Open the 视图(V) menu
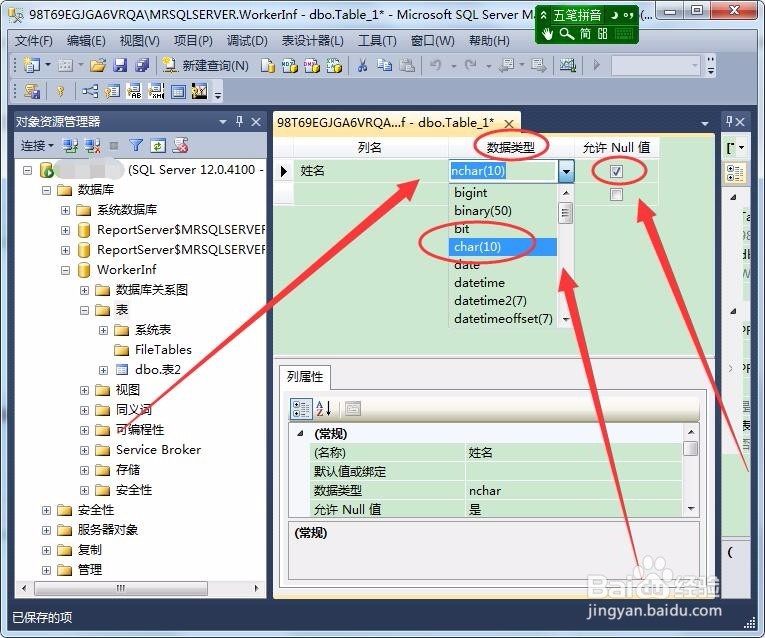The width and height of the screenshot is (765, 638). [x=140, y=41]
